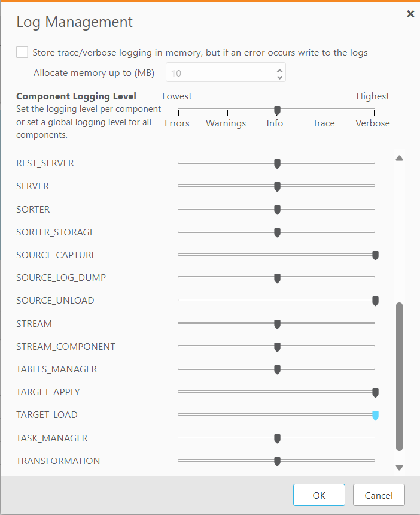
Task: Click the TARGET_APPLY slider handle
Action: 375,392
